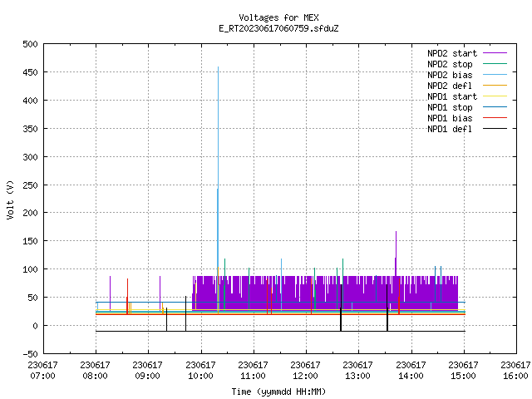Click the 200 y-axis tick label
The width and height of the screenshot is (532, 399).
[30, 213]
